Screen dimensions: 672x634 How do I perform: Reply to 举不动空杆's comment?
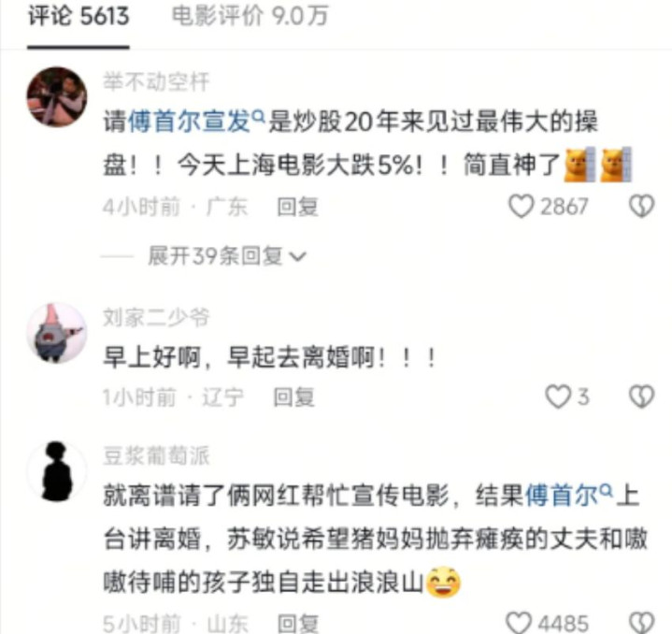tap(297, 207)
